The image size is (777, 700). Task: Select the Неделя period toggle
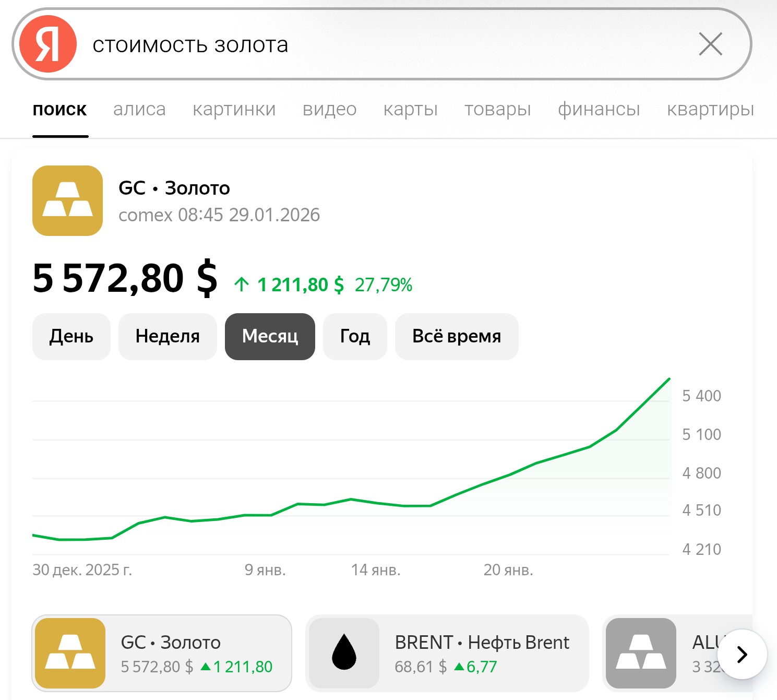coord(168,337)
